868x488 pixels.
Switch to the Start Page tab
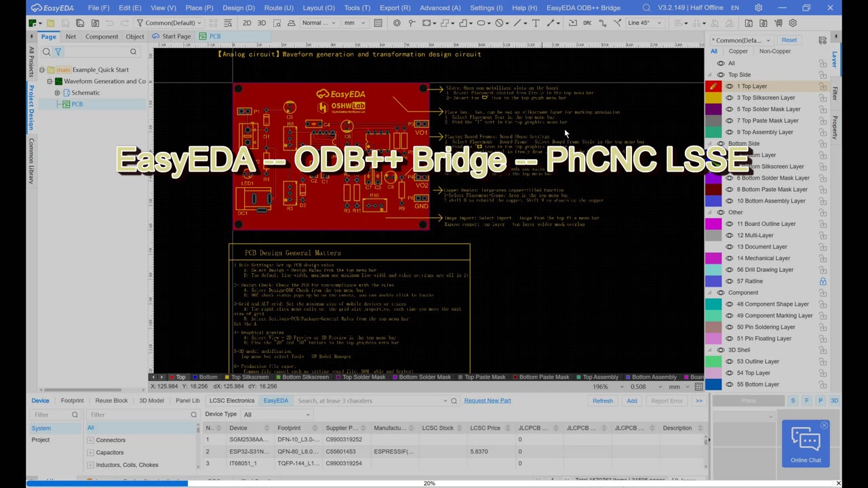(171, 37)
